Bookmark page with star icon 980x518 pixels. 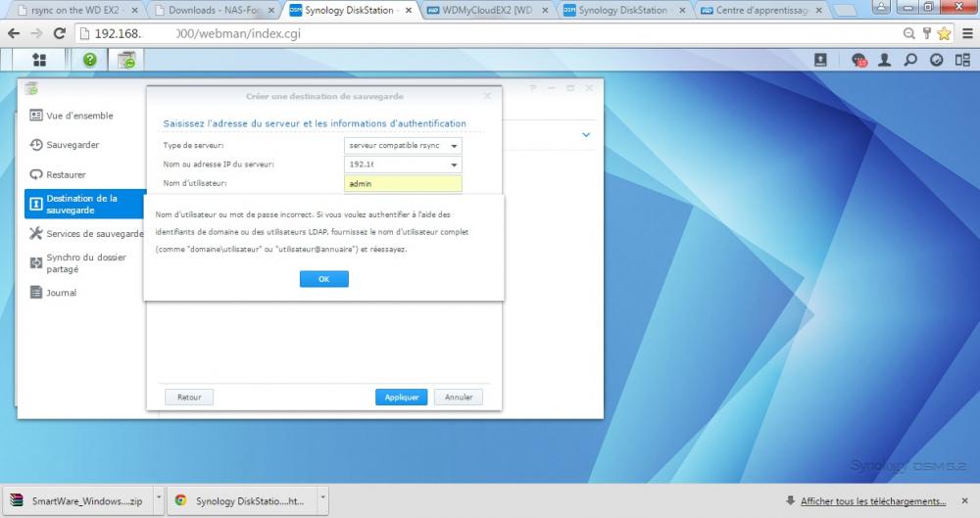[945, 33]
